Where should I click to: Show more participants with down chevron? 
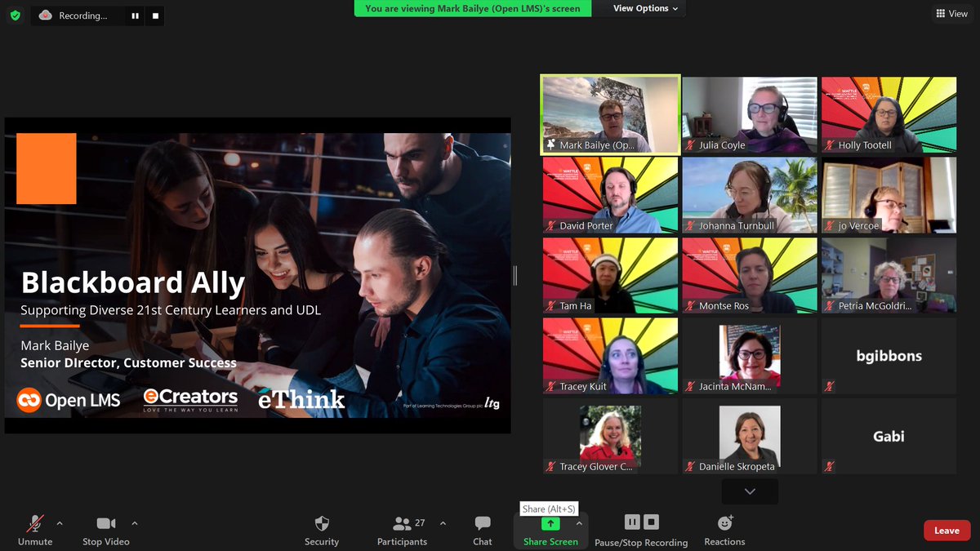tap(750, 491)
